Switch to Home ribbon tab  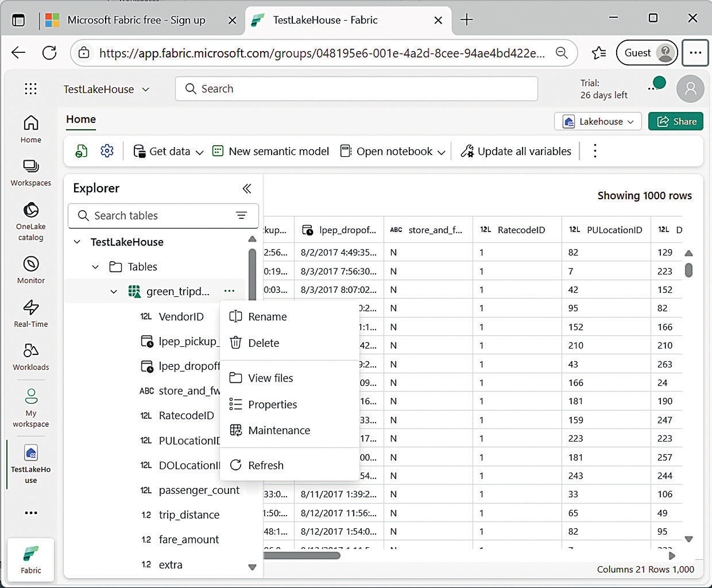[x=81, y=119]
